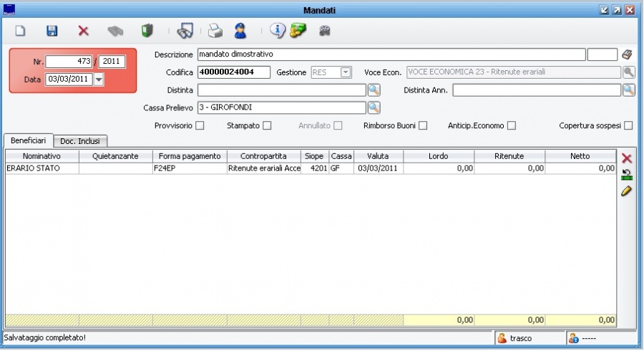Click the magnifier next to Distinta field
The width and height of the screenshot is (644, 351).
coord(374,90)
